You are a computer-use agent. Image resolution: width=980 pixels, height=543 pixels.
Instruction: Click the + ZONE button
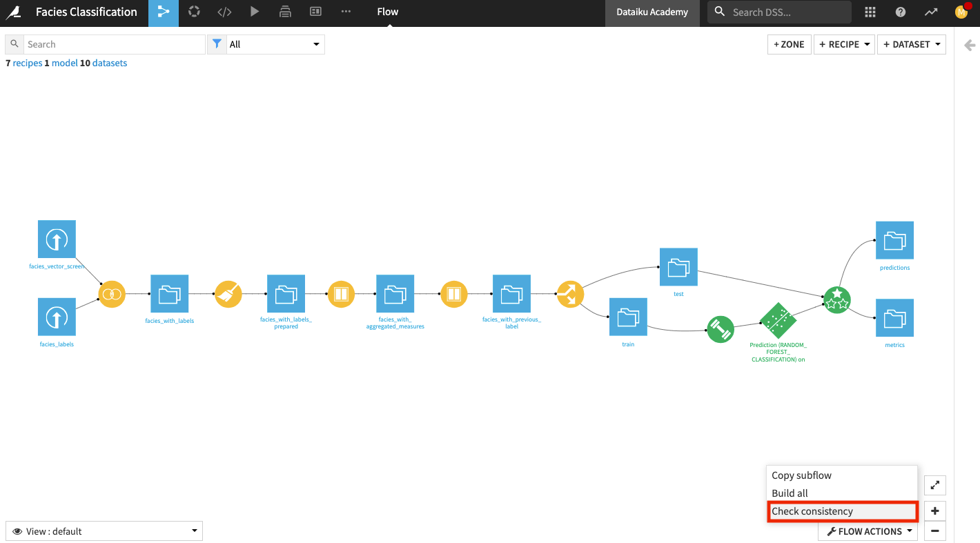pyautogui.click(x=790, y=44)
